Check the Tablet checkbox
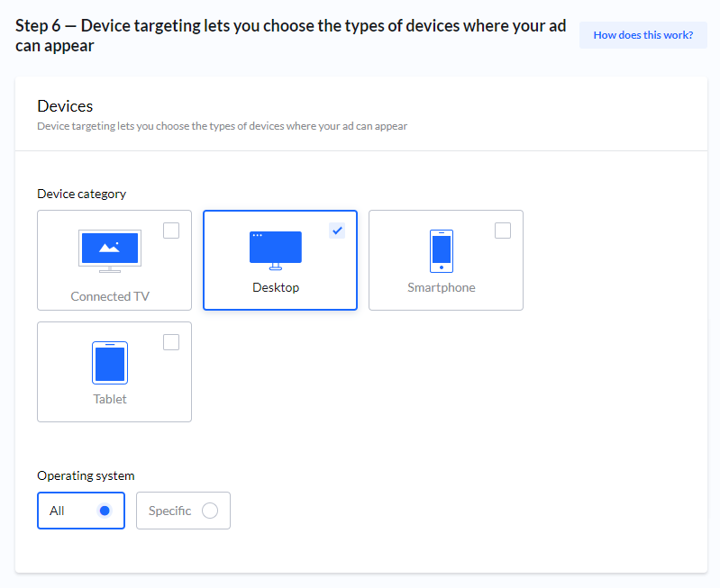 coord(171,342)
